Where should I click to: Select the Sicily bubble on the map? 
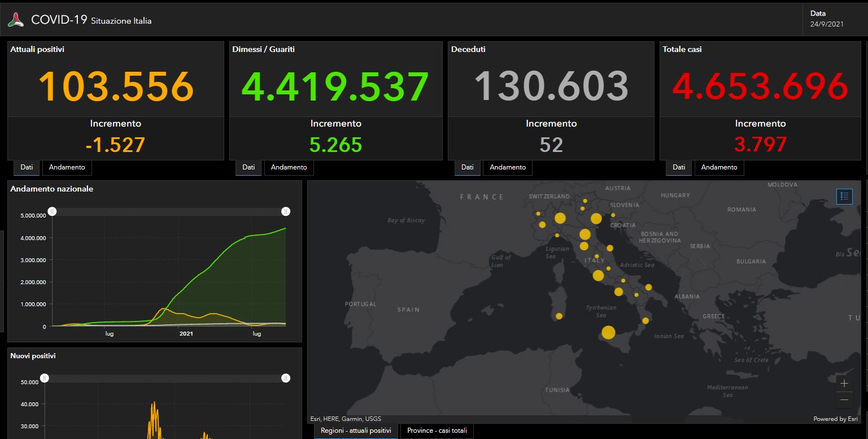(608, 332)
